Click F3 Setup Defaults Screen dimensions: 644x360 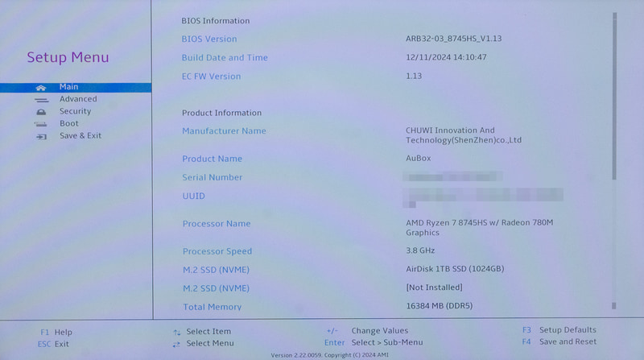click(x=559, y=330)
